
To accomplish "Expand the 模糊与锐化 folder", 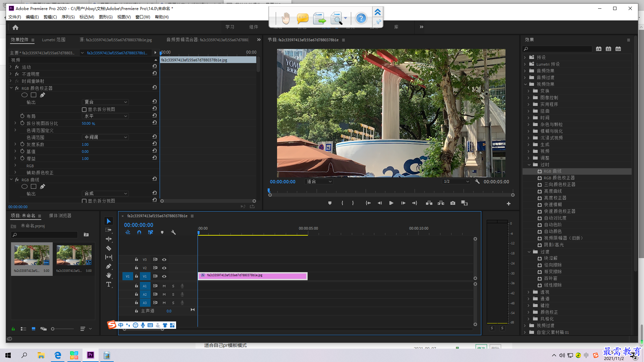I will coord(529,131).
